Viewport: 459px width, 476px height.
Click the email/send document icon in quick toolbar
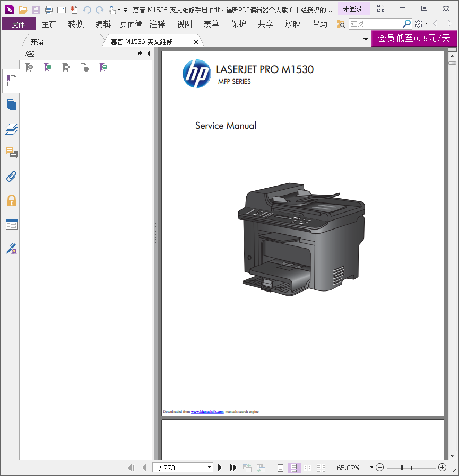(x=62, y=10)
